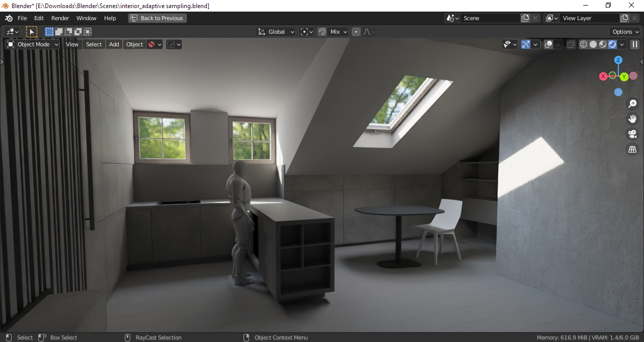Switch to wireframe viewport shading
This screenshot has width=644, height=342.
click(x=584, y=44)
